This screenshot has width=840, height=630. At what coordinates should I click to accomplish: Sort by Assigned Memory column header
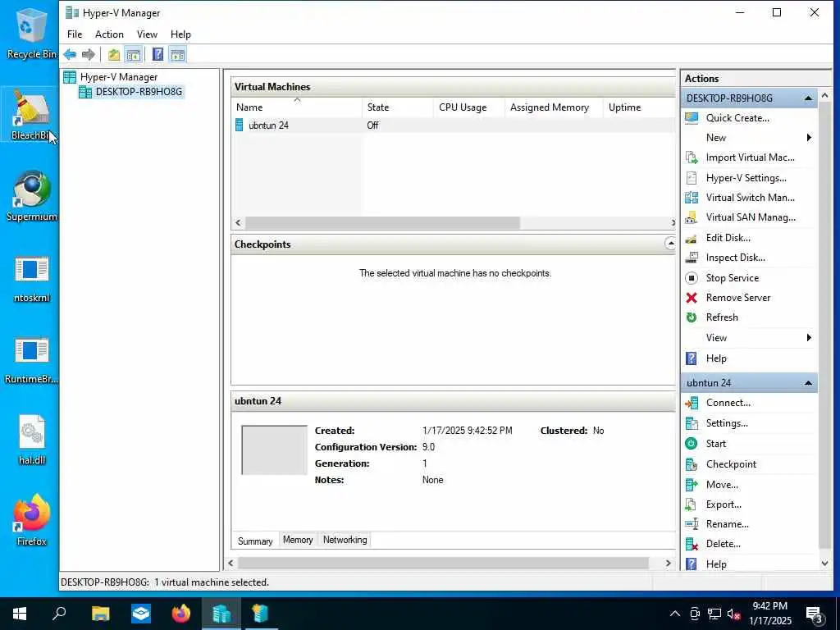[x=554, y=107]
